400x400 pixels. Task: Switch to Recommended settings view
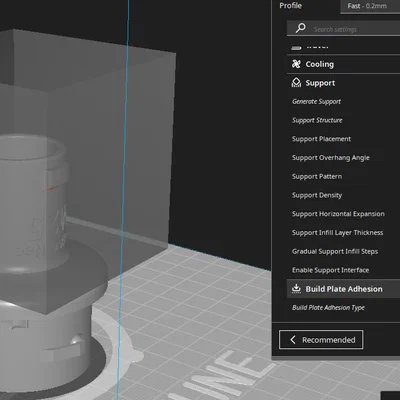pos(321,340)
